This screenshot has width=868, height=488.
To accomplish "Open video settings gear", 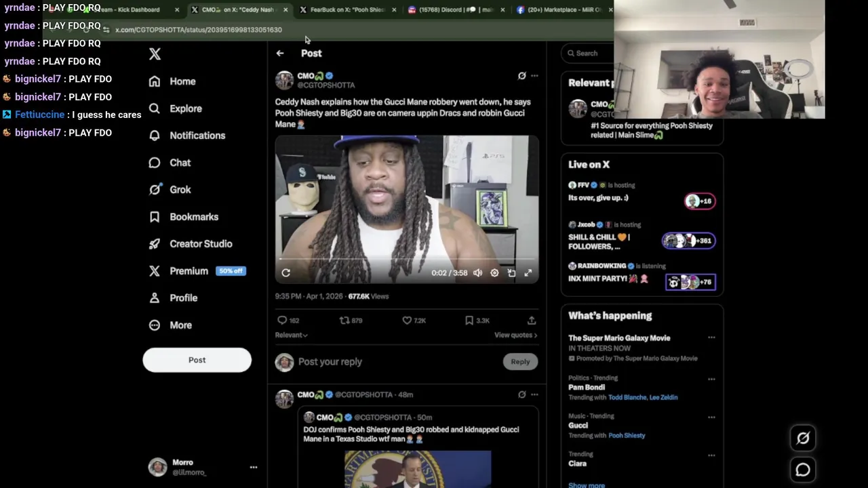I will 494,273.
